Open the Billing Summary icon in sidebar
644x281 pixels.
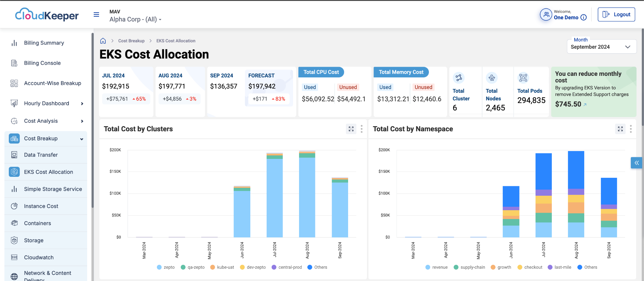14,43
